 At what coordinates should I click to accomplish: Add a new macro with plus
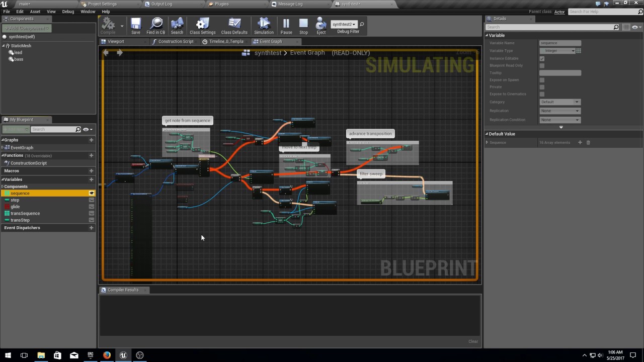[91, 171]
